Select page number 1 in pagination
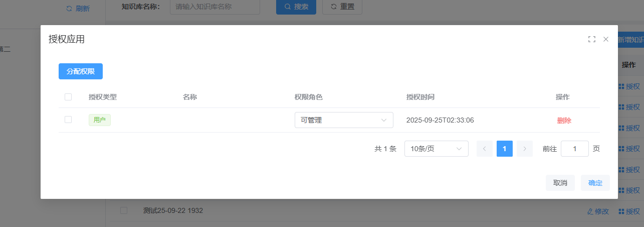Image resolution: width=644 pixels, height=227 pixels. click(504, 149)
